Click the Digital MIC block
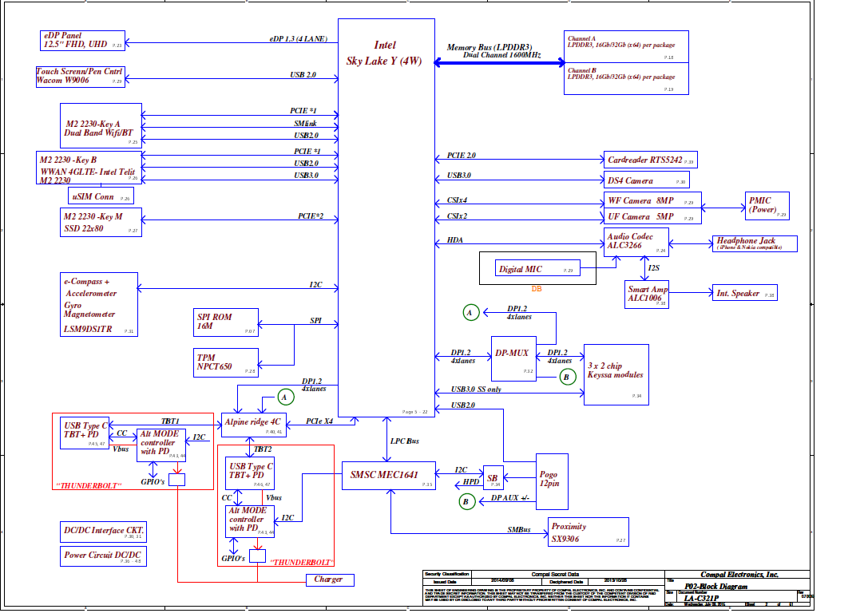The image size is (868, 613). (537, 268)
